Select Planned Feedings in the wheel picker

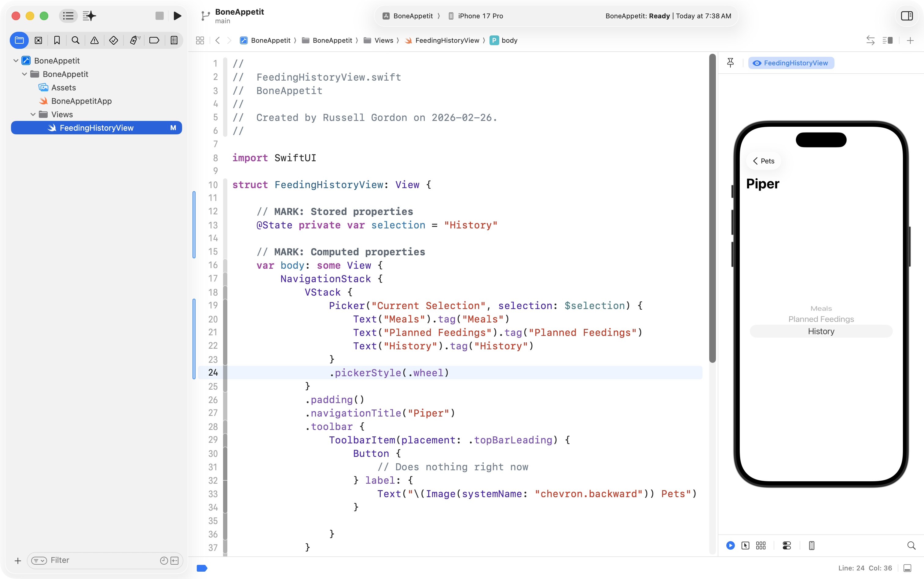820,319
